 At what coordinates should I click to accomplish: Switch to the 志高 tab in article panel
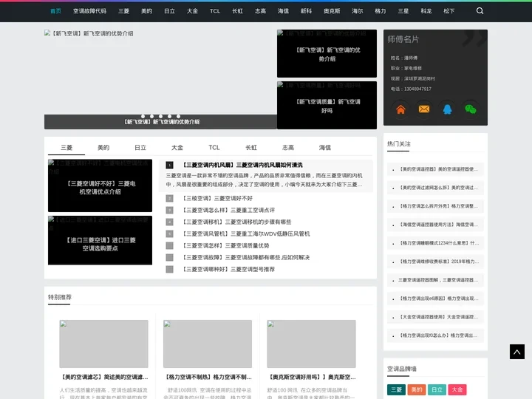(x=288, y=148)
